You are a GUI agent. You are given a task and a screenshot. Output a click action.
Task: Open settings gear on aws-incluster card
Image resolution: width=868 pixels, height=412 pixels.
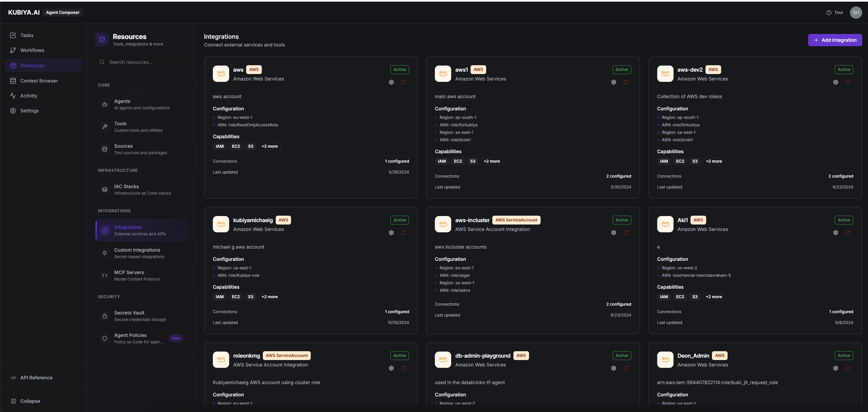tap(614, 233)
